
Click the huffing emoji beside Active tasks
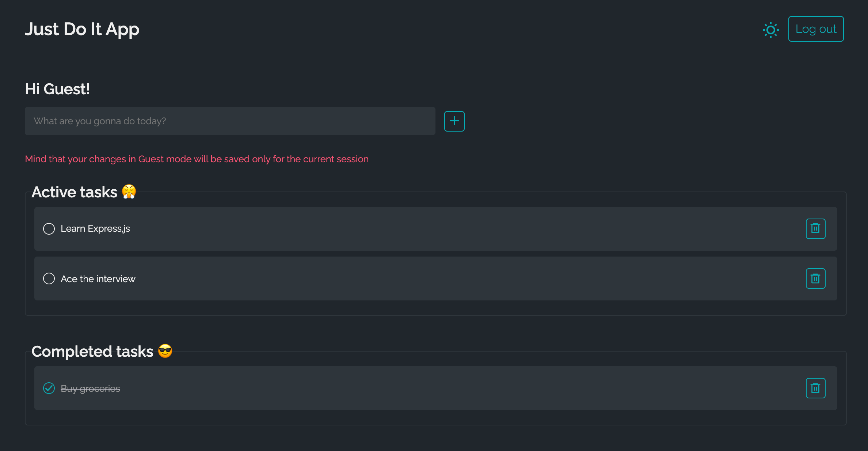[x=129, y=192]
